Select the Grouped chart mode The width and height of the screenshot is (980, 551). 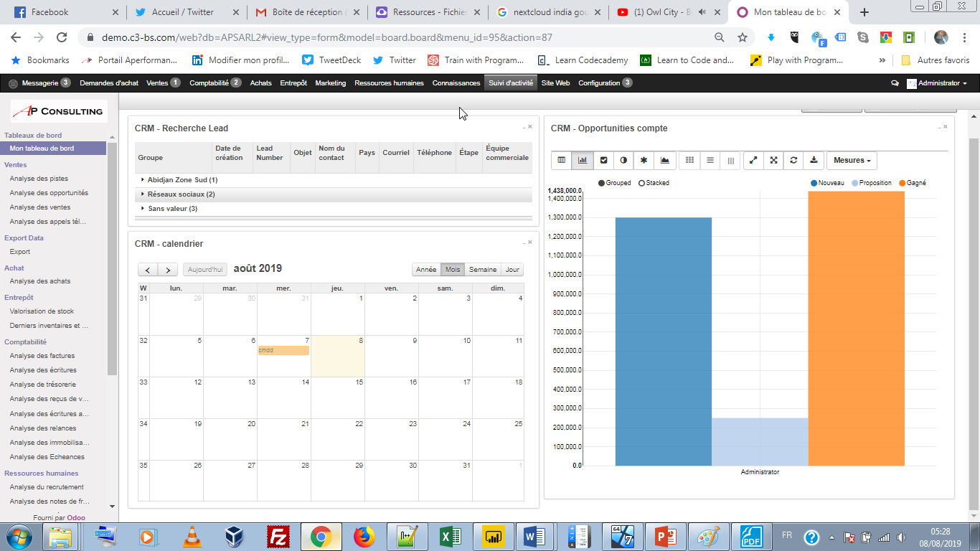click(614, 183)
